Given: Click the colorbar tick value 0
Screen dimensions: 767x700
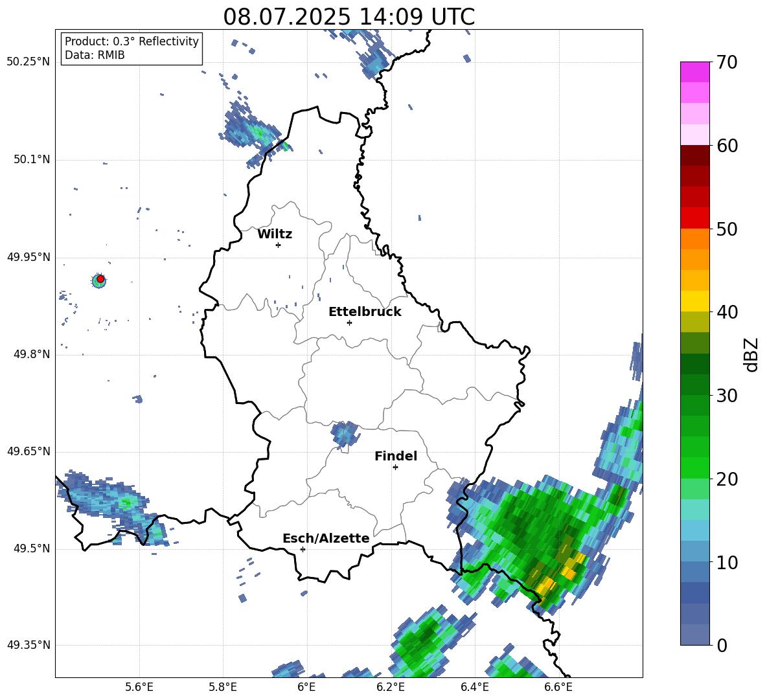Looking at the screenshot, I should [x=722, y=645].
